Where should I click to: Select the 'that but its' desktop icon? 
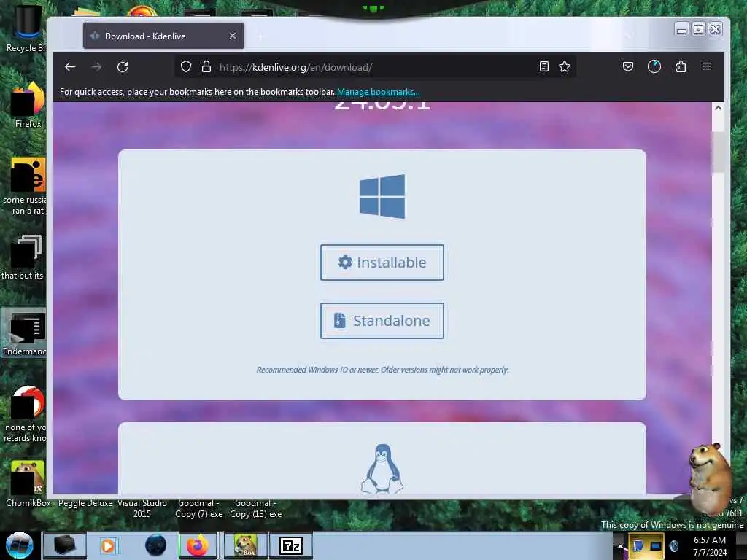coord(24,257)
